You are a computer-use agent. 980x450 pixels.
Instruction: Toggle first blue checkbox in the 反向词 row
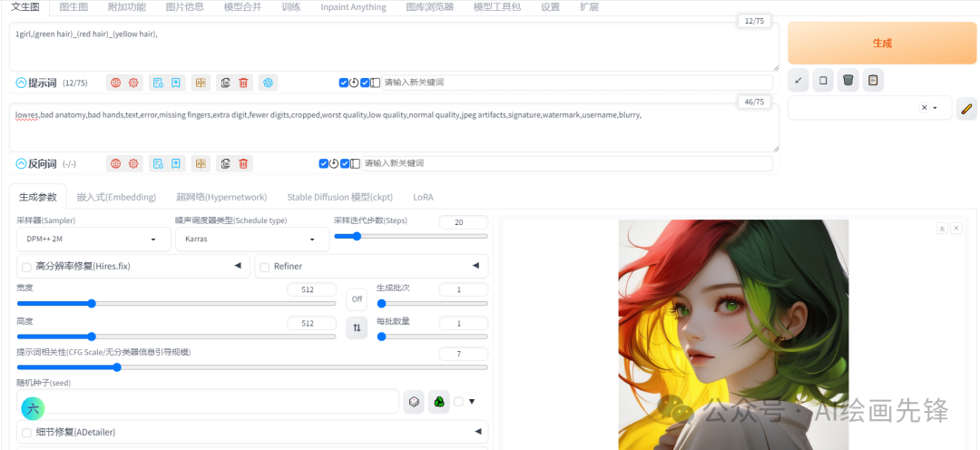click(x=324, y=163)
